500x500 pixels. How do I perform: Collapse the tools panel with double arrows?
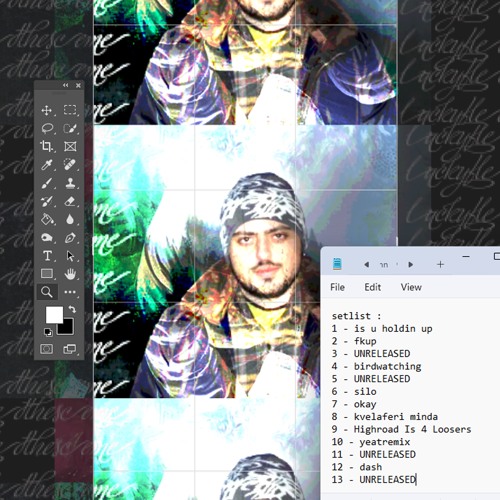coord(66,85)
